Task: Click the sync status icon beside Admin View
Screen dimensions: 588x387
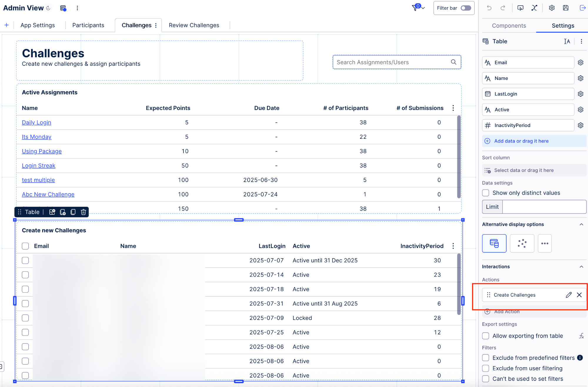Action: tap(48, 8)
